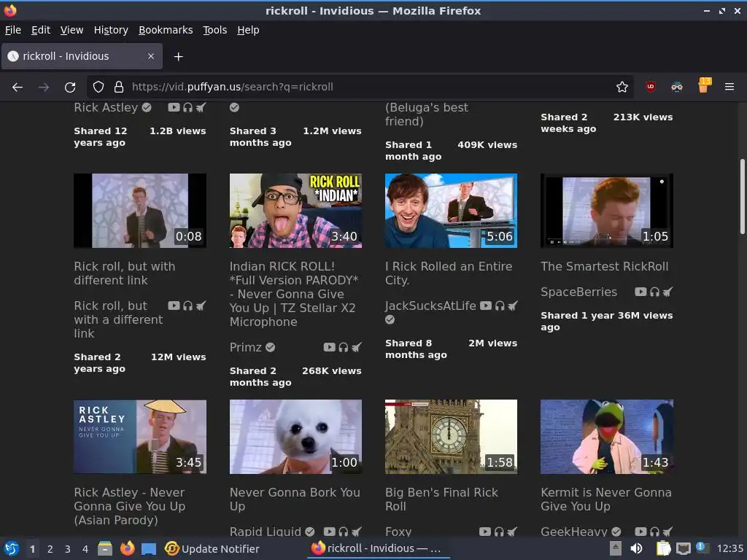Play the 0:08 Rick roll thumbnail
The image size is (747, 560).
tap(140, 211)
